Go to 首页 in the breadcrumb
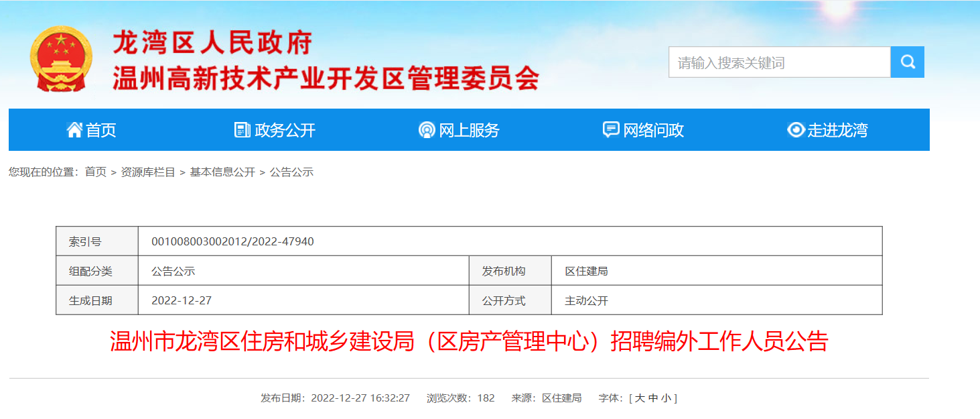 pyautogui.click(x=96, y=172)
